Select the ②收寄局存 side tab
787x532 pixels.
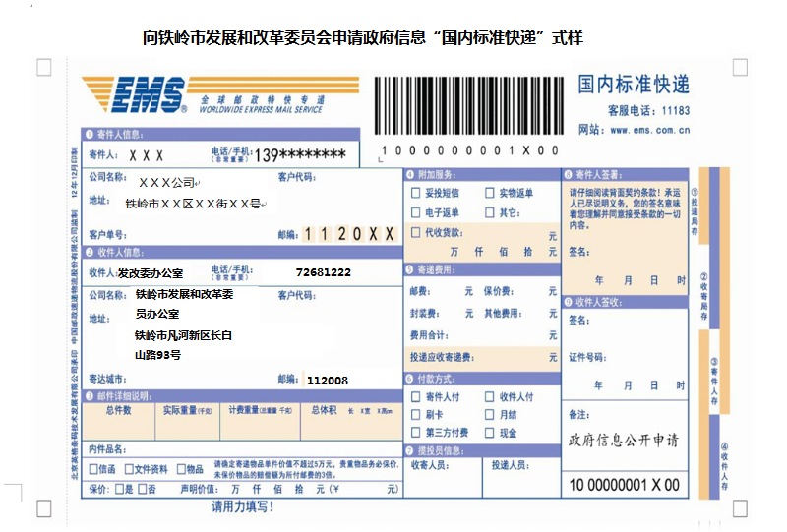click(x=703, y=297)
